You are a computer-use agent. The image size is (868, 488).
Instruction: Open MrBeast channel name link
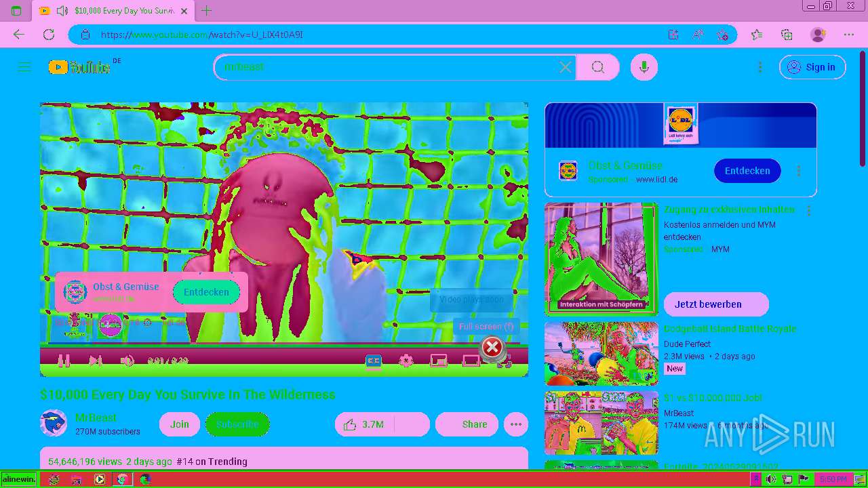(96, 418)
